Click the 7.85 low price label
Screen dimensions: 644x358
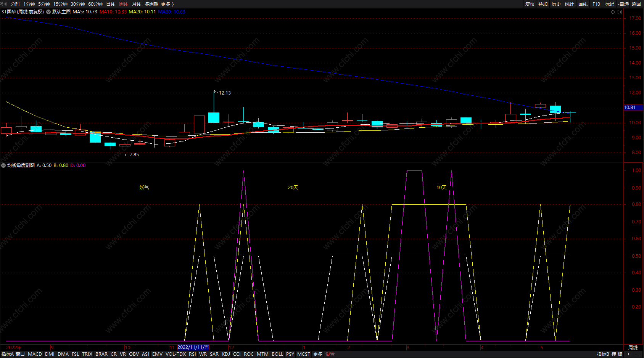point(134,155)
